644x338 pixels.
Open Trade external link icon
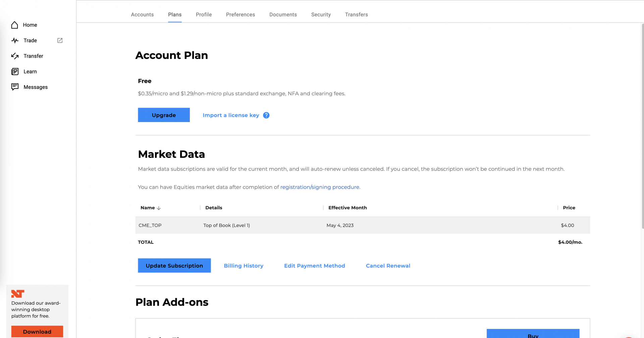point(60,41)
